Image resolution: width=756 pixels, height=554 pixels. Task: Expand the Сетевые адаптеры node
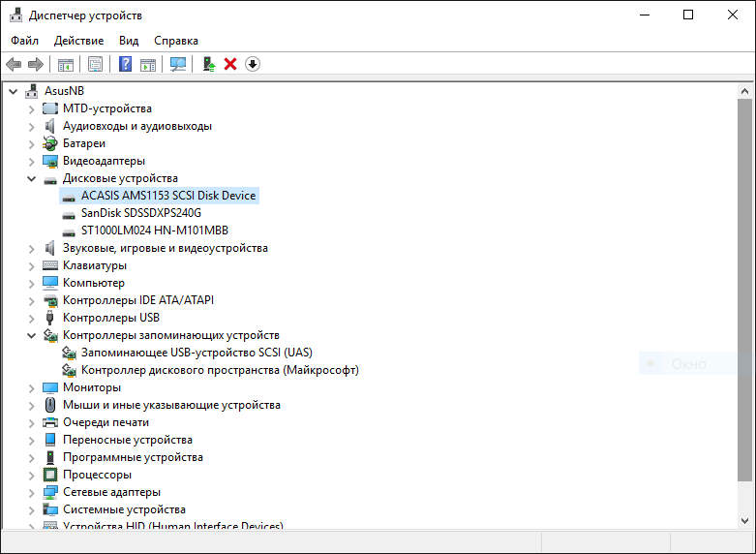(x=31, y=492)
